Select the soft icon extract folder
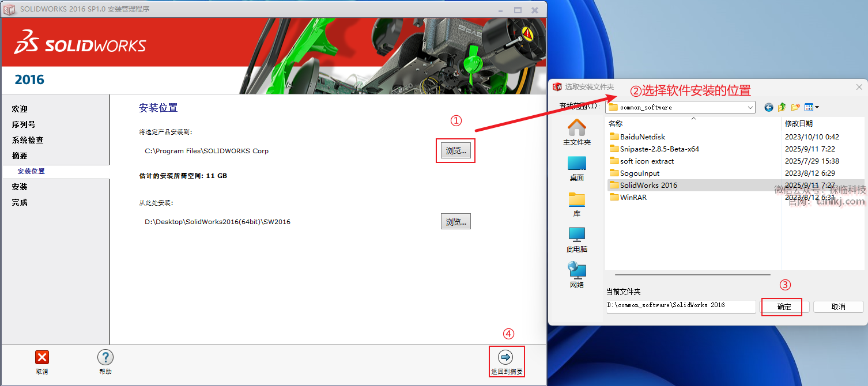 tap(641, 161)
